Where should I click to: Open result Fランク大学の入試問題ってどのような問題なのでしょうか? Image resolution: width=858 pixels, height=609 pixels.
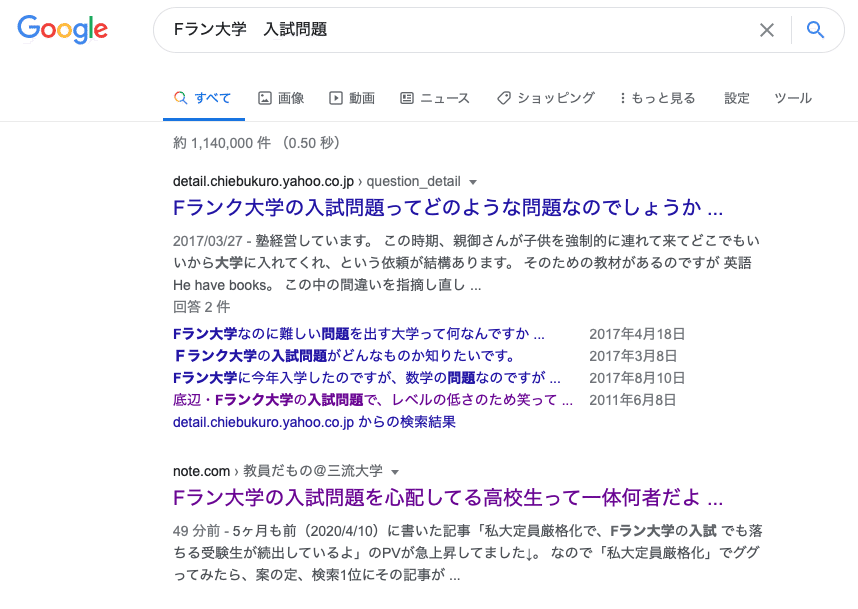tap(448, 208)
